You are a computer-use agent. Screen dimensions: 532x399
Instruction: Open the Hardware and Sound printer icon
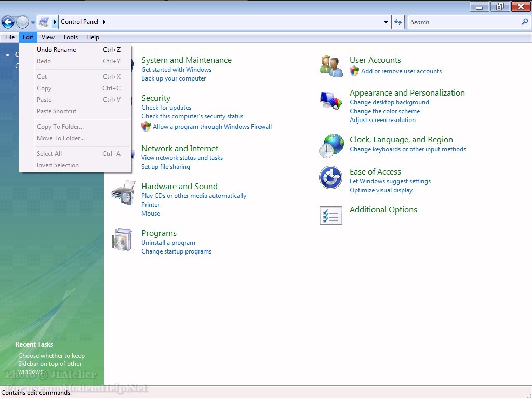click(123, 193)
